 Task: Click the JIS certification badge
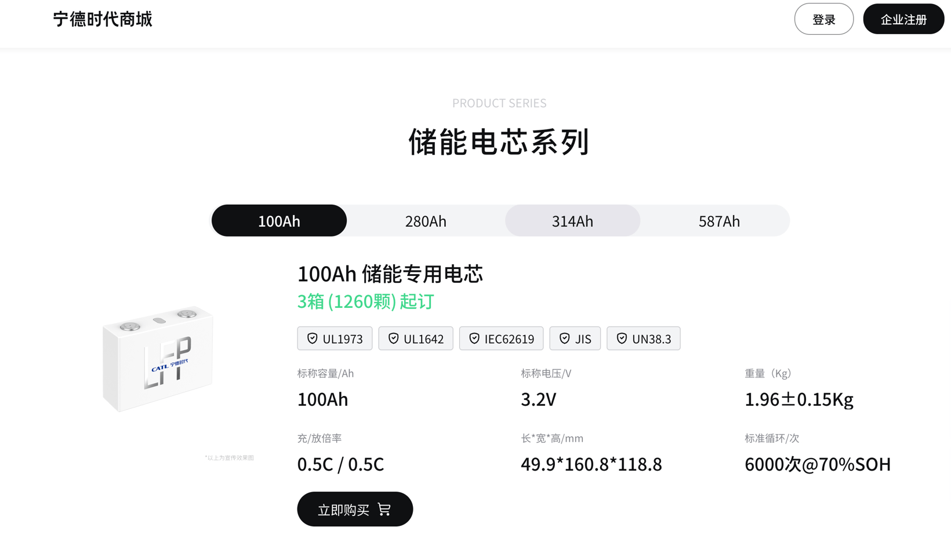[x=575, y=339]
